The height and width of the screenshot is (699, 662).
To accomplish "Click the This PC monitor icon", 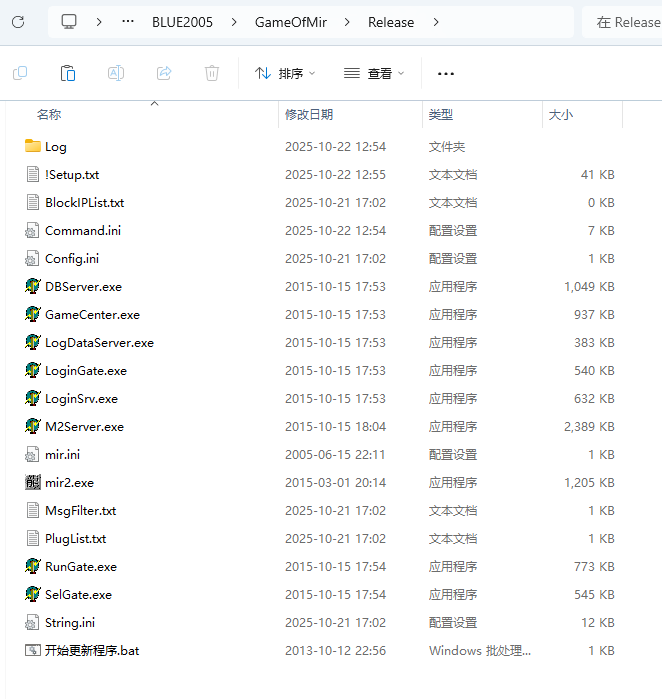I will 69,22.
